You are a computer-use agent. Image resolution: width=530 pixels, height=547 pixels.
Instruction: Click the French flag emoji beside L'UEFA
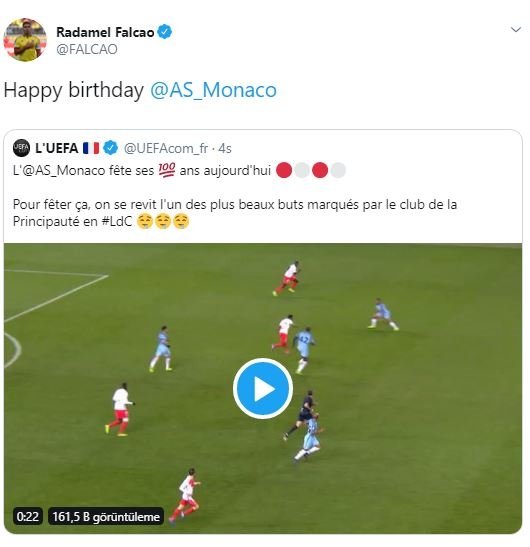(91, 148)
